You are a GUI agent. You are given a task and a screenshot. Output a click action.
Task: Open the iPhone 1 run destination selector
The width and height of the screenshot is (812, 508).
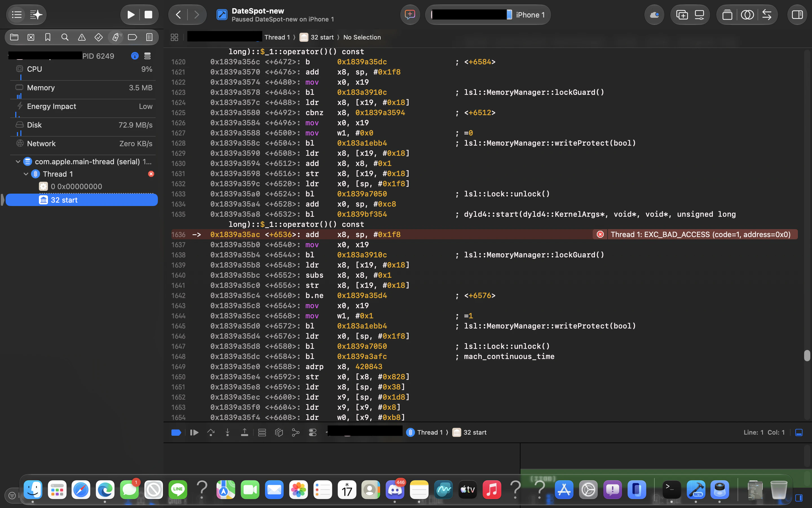(x=488, y=15)
